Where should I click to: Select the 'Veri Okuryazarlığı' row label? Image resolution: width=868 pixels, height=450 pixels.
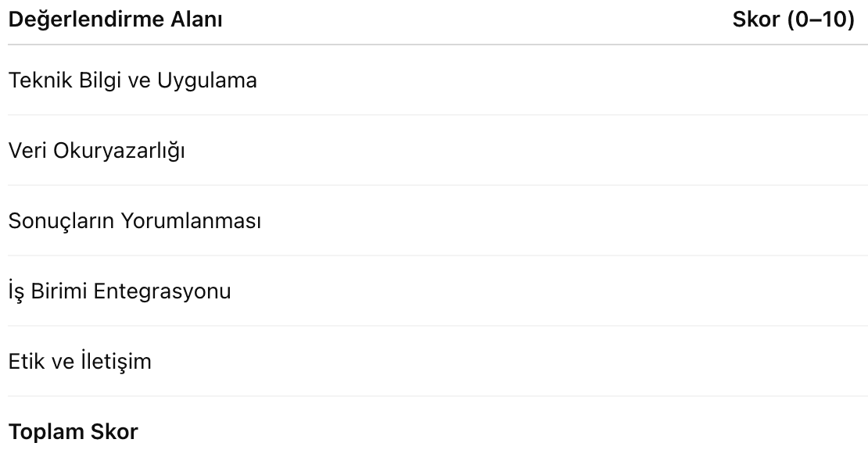pos(97,150)
